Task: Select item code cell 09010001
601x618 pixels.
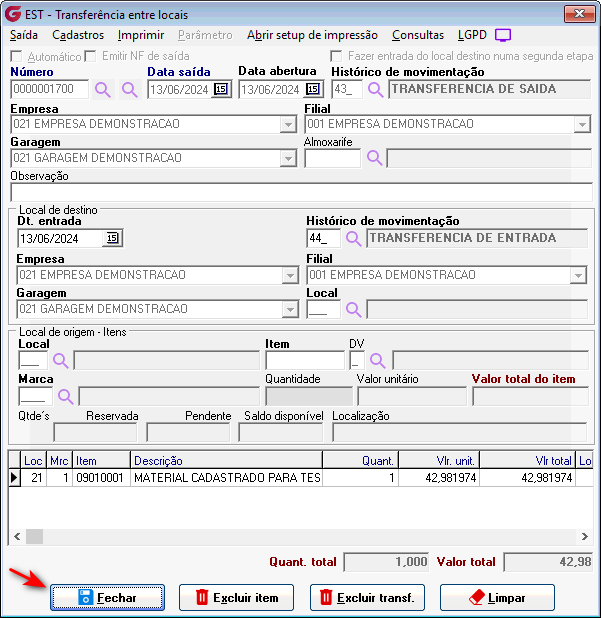Action: 101,478
